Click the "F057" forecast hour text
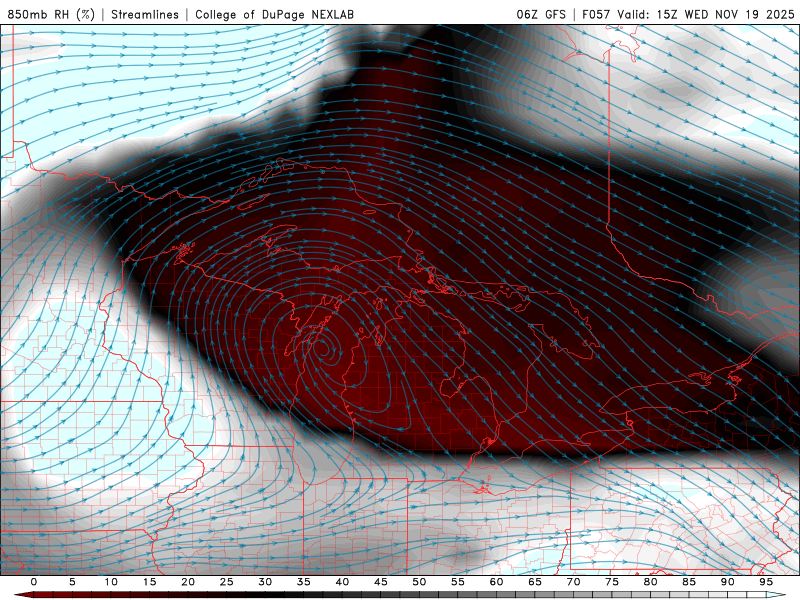Image resolution: width=800 pixels, height=600 pixels. (596, 14)
